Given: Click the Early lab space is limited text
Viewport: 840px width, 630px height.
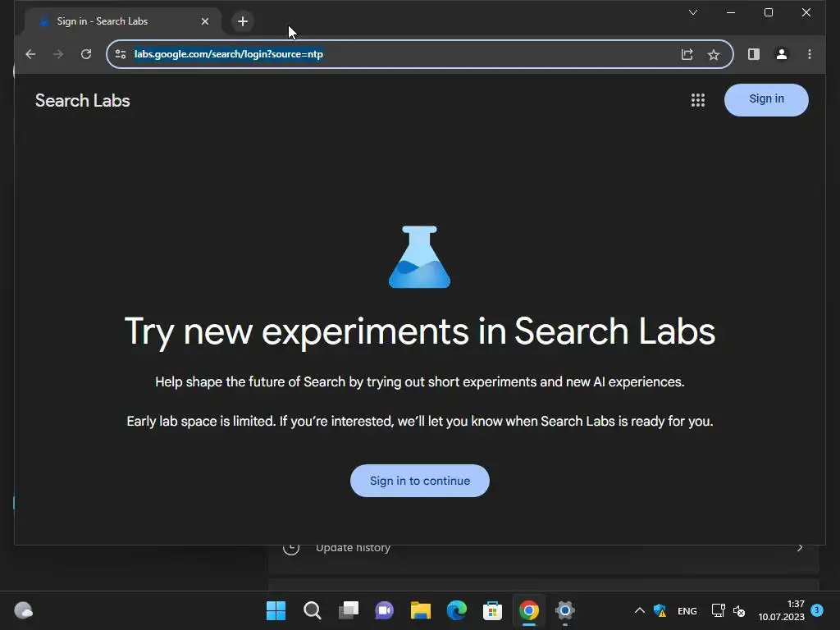Looking at the screenshot, I should [419, 421].
